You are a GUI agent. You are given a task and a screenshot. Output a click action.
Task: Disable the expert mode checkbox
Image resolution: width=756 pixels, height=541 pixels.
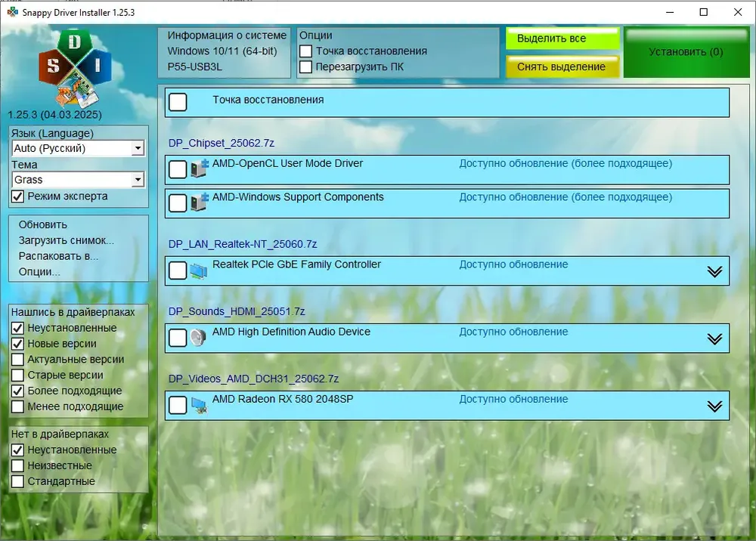coord(18,196)
